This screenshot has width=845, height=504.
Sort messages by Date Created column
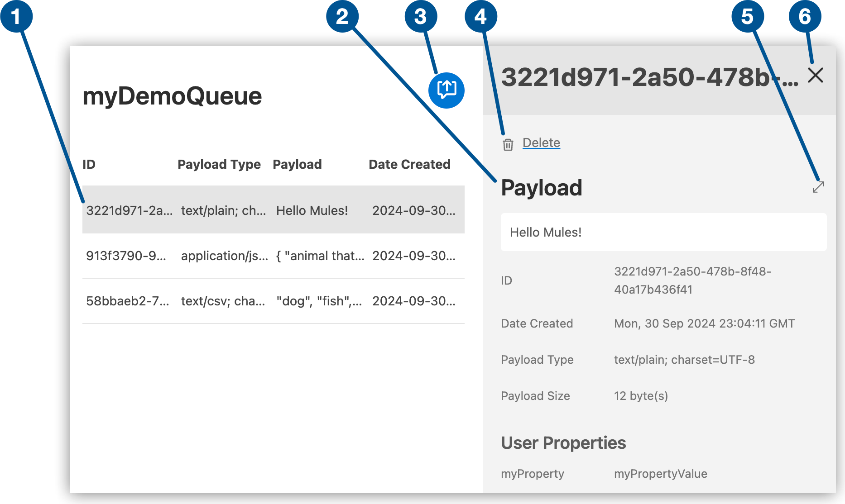coord(409,164)
